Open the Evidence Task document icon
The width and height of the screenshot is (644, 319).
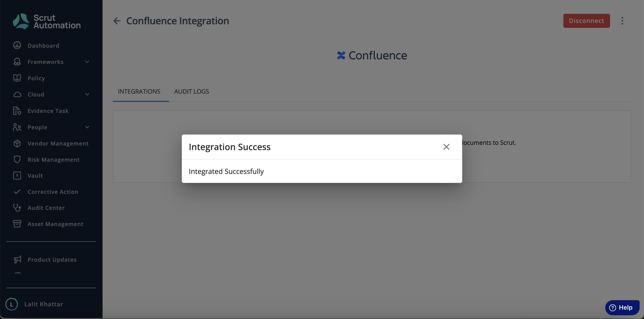[x=17, y=111]
